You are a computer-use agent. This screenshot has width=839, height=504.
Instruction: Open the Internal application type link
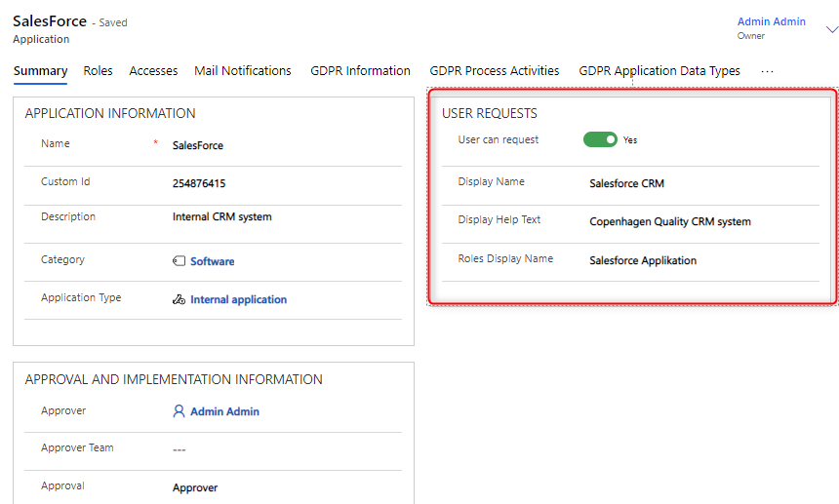pyautogui.click(x=238, y=300)
